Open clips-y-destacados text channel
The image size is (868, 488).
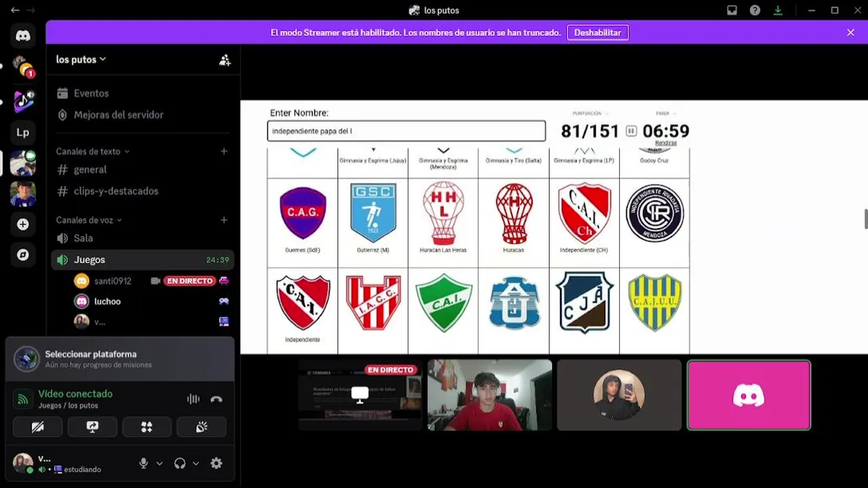[x=116, y=191]
